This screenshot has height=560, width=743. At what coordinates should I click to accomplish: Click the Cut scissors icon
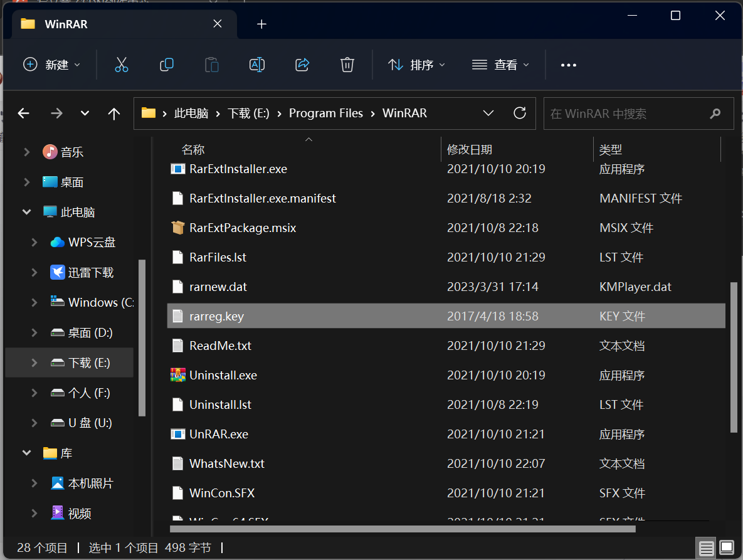[x=121, y=65]
